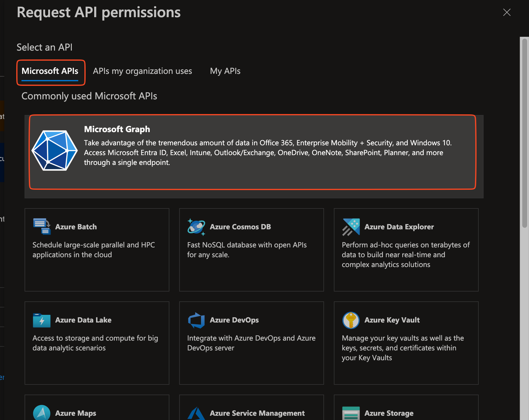Switch to the Microsoft APIs tab
The width and height of the screenshot is (529, 420).
coord(50,71)
